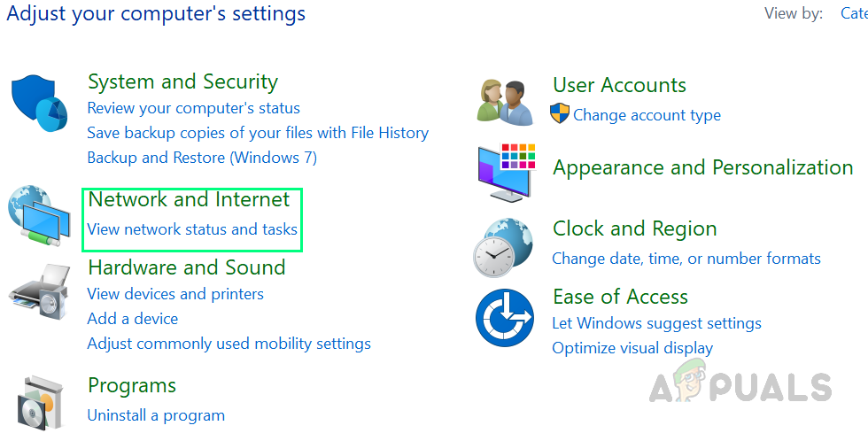Click the Ease of Access icon
868x441 pixels.
(504, 317)
